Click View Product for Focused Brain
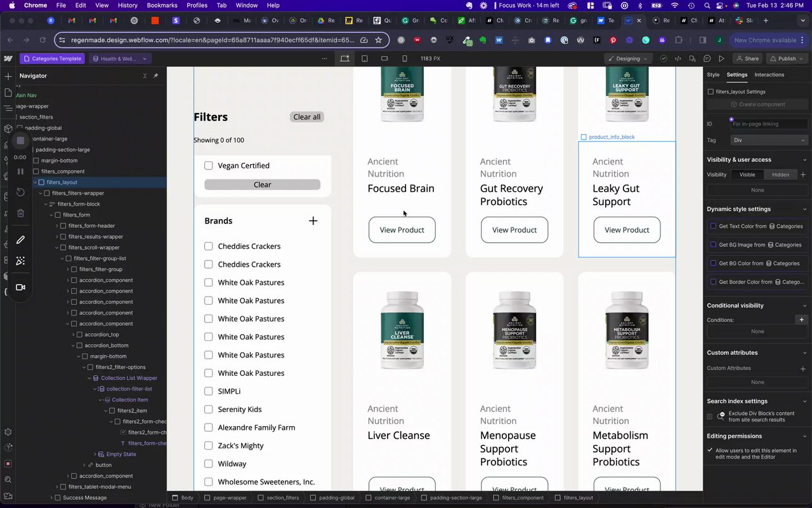 coord(402,230)
